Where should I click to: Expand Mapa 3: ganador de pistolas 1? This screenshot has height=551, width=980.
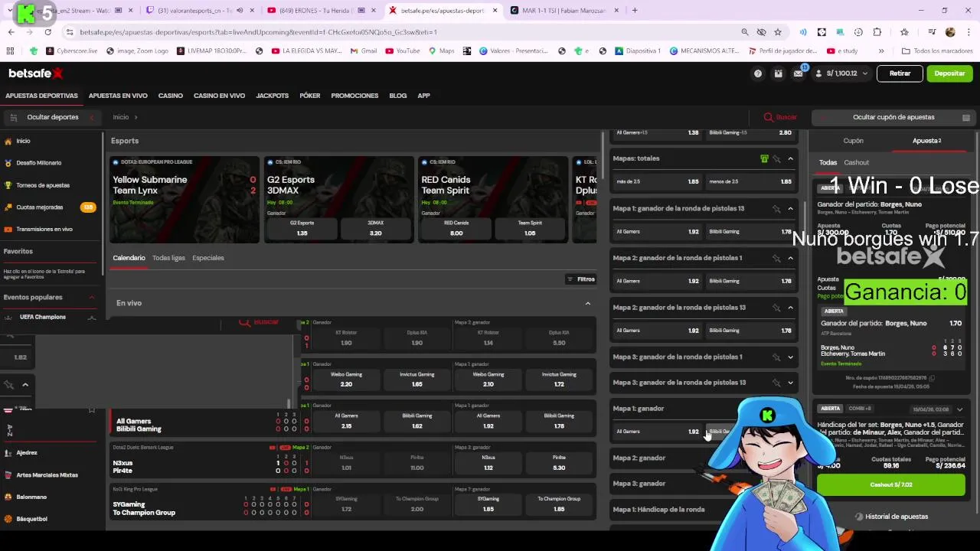(791, 357)
